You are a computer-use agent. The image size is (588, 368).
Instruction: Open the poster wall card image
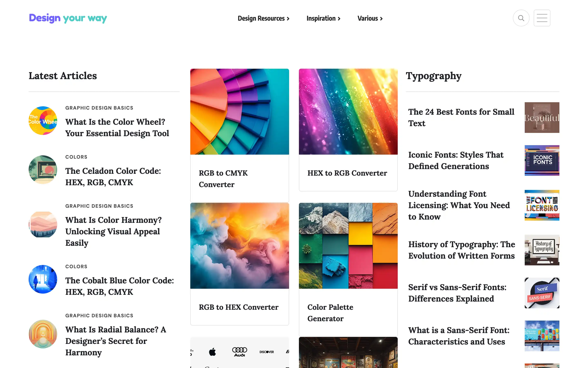coord(348,352)
